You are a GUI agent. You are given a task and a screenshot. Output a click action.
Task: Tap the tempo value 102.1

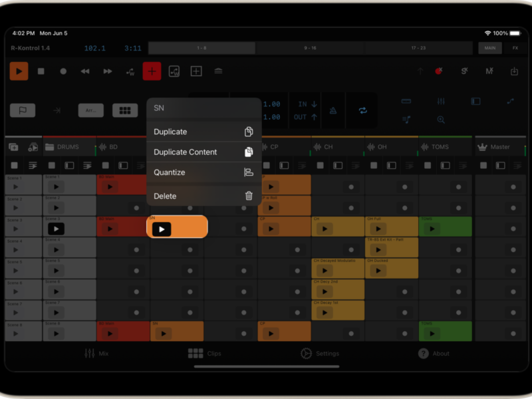pos(94,48)
